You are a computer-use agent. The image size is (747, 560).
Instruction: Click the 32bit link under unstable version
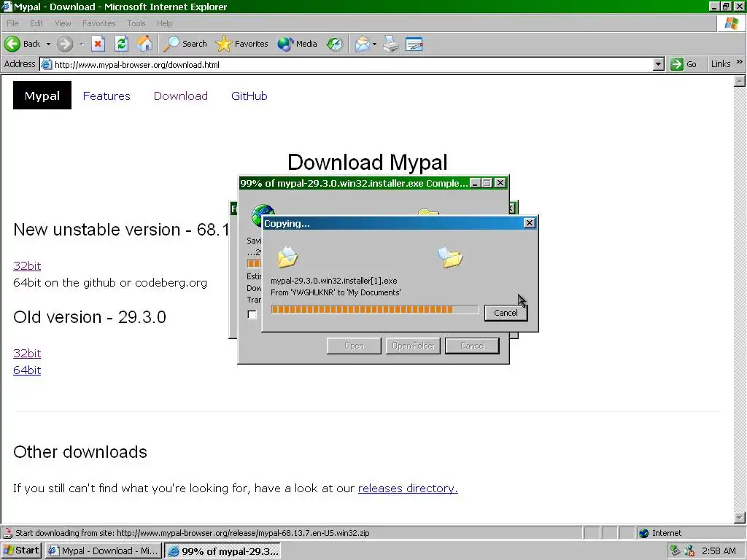(x=27, y=265)
